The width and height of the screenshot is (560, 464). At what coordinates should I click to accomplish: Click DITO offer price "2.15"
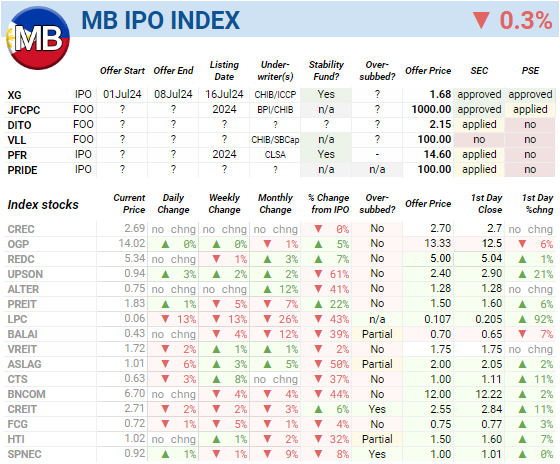click(440, 124)
